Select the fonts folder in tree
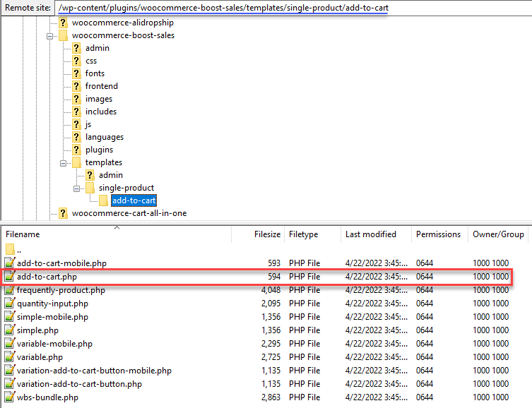This screenshot has width=532, height=408. (x=95, y=73)
